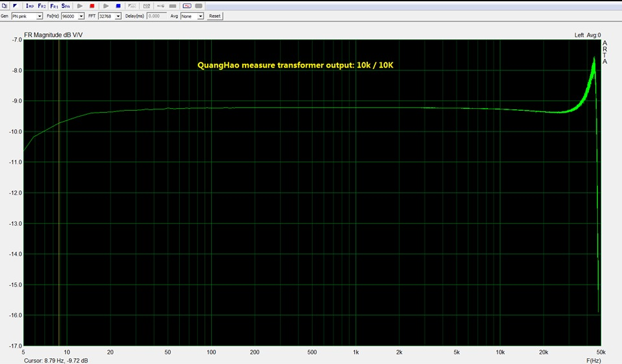This screenshot has height=364, width=622.
Task: Click the copy/new document toolbar icon
Action: click(5, 6)
